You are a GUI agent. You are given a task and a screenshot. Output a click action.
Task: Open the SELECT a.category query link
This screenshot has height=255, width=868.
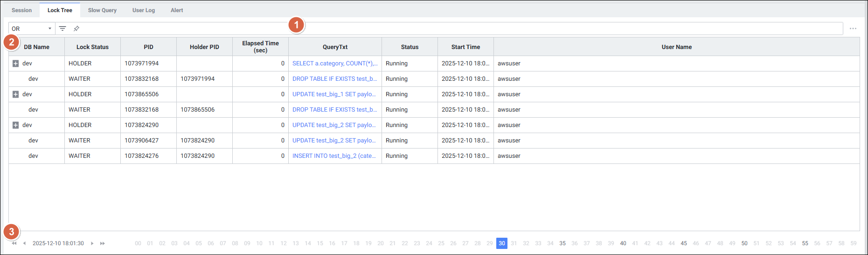pyautogui.click(x=334, y=64)
